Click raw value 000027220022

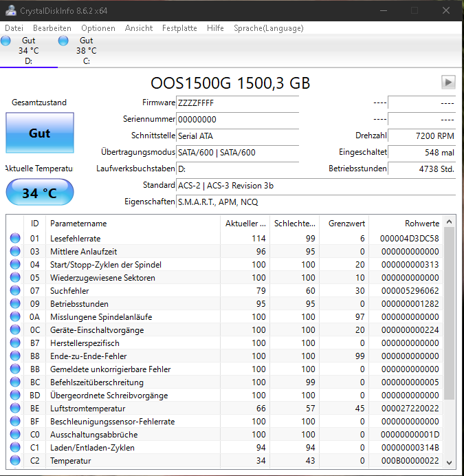pyautogui.click(x=410, y=409)
